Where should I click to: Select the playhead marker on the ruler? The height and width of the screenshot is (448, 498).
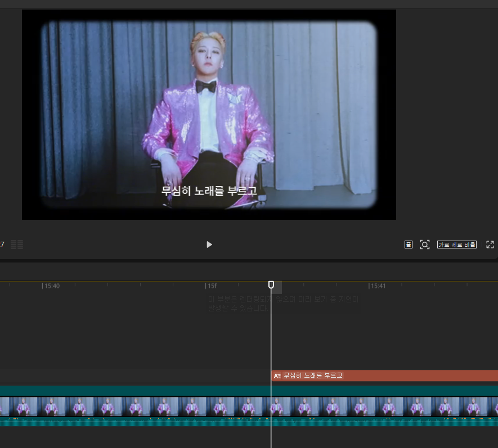pyautogui.click(x=271, y=284)
